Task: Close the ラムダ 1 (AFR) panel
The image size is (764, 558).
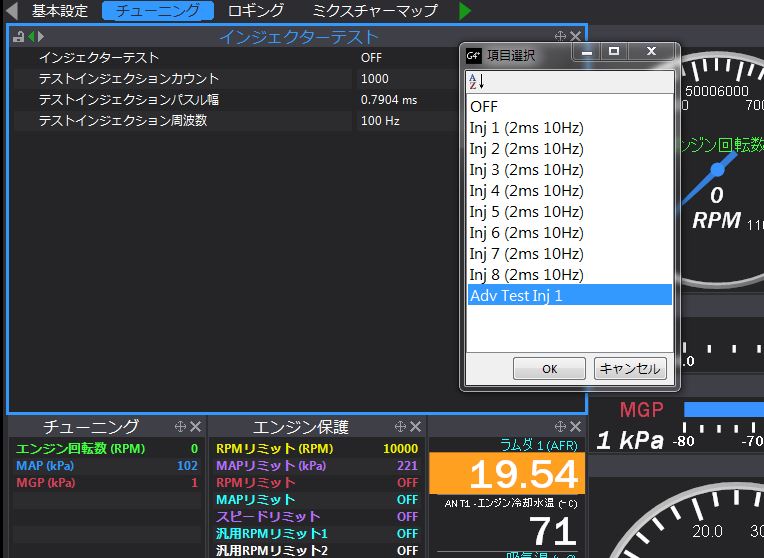Action: click(575, 426)
